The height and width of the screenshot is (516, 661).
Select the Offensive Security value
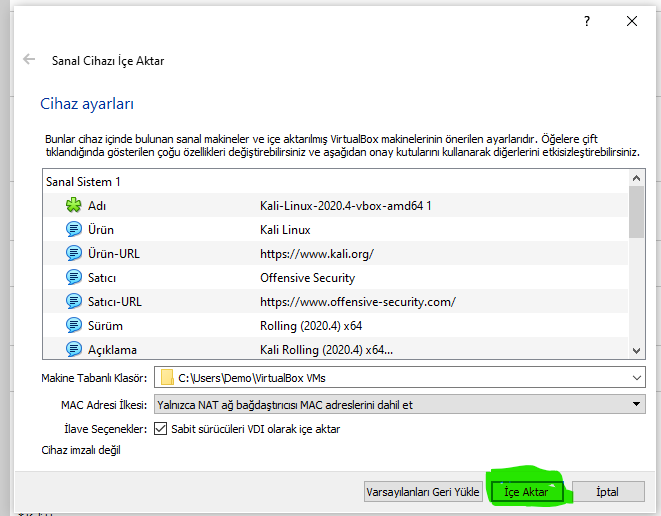(x=307, y=277)
